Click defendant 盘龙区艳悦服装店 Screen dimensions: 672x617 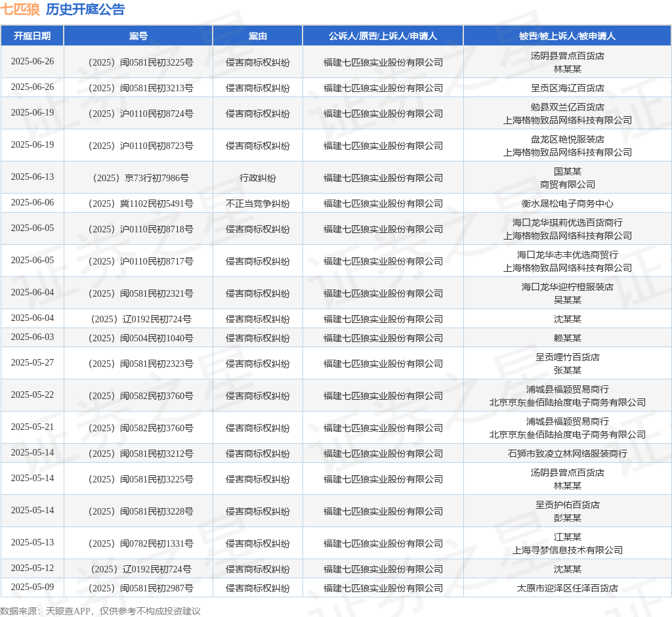tap(568, 139)
